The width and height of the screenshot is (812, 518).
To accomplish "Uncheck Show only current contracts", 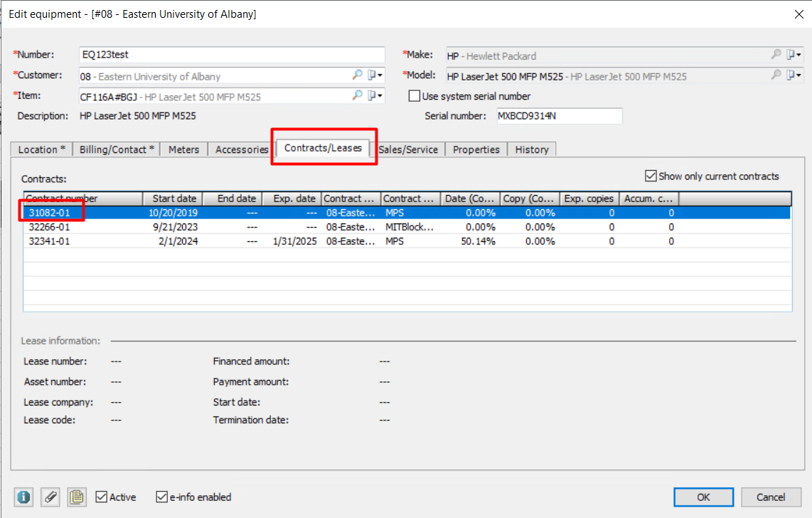I will [651, 176].
